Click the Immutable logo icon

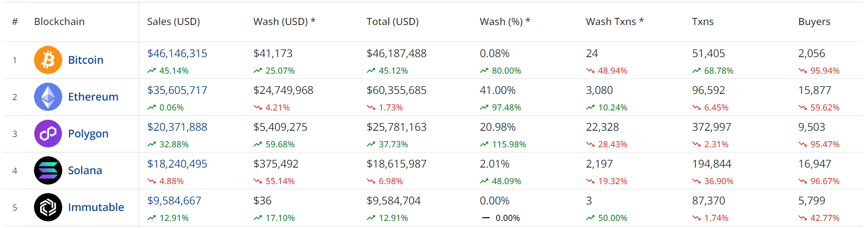(x=48, y=207)
